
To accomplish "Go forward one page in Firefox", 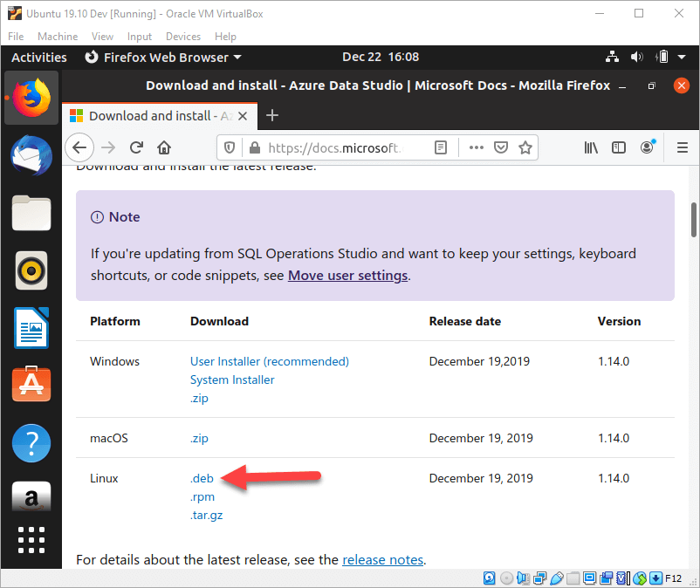I will click(108, 147).
